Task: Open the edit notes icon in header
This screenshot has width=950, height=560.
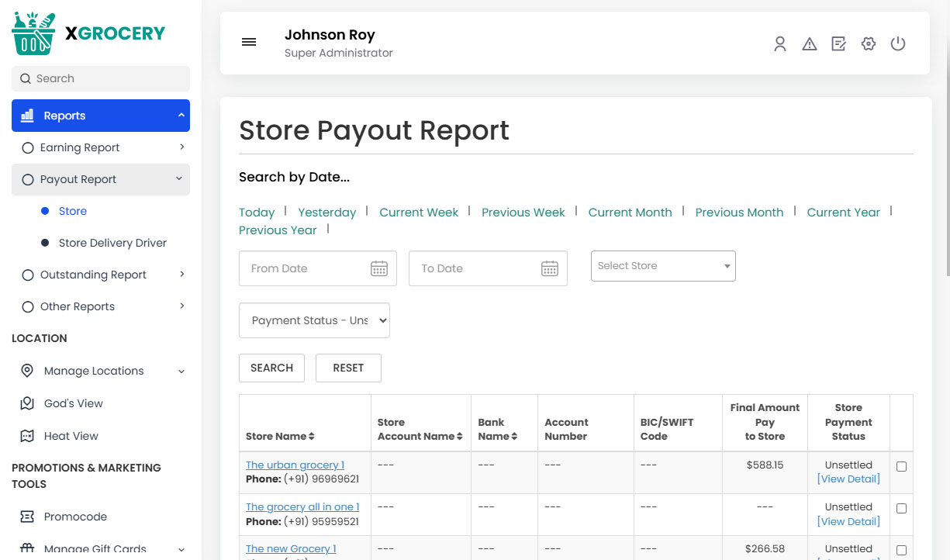Action: tap(838, 43)
